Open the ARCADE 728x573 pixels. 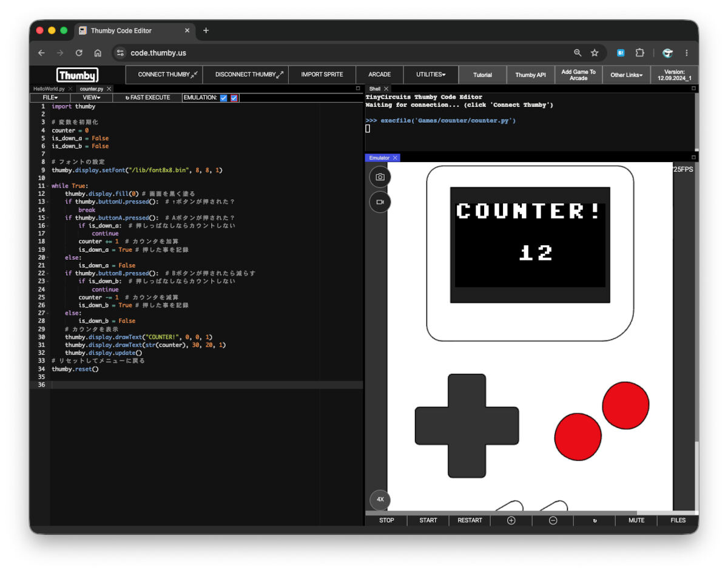pos(380,75)
